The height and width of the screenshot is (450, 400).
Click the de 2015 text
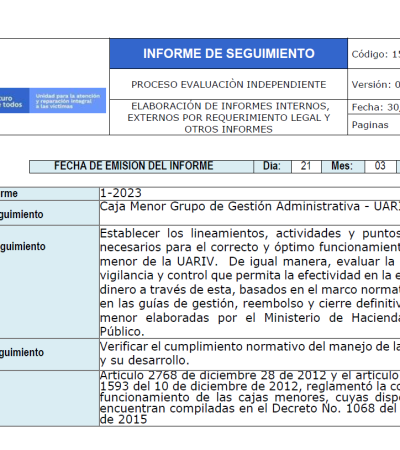[x=123, y=419]
